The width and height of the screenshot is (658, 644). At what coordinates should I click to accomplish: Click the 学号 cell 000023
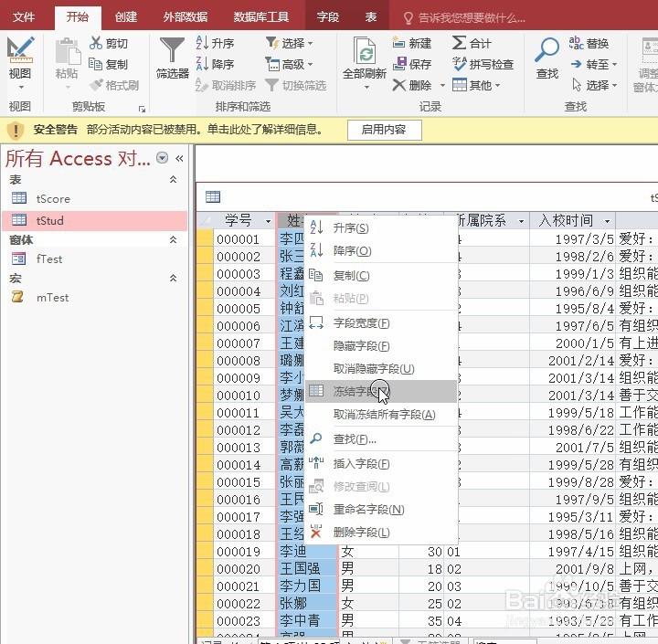coord(244,620)
